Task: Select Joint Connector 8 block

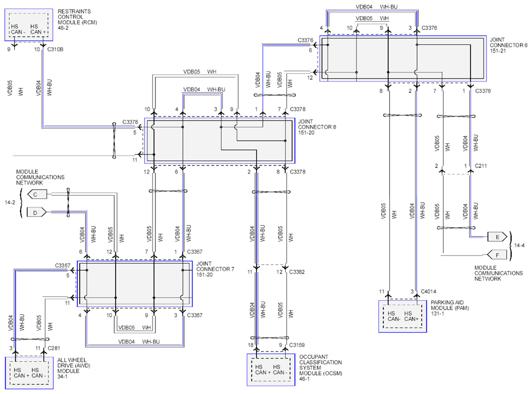Action: point(220,141)
